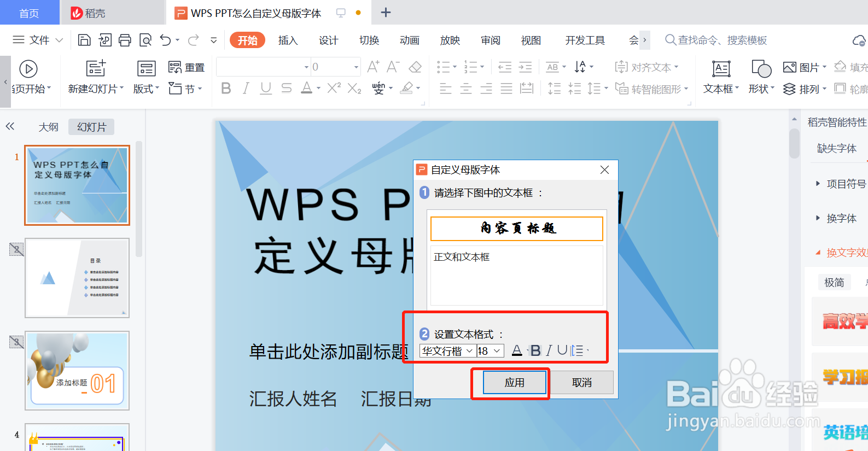Image resolution: width=868 pixels, height=451 pixels.
Task: Switch to the 大纲 outline tab
Action: point(48,127)
